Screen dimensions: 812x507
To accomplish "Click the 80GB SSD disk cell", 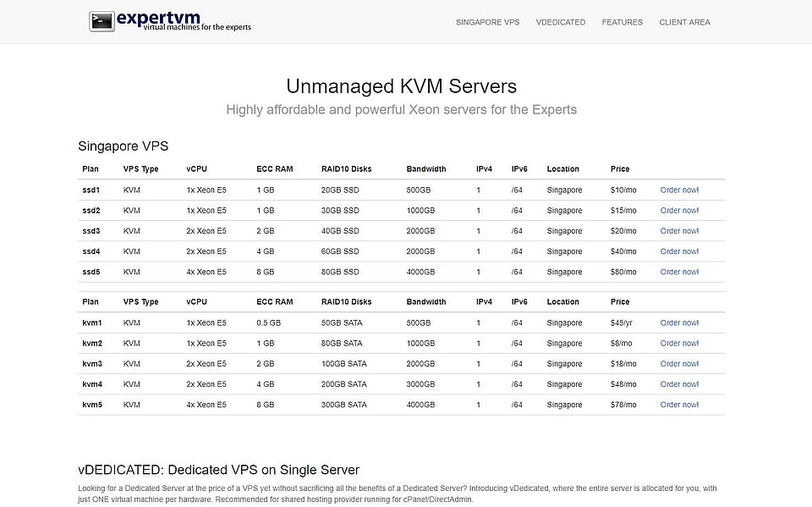I will [x=340, y=273].
